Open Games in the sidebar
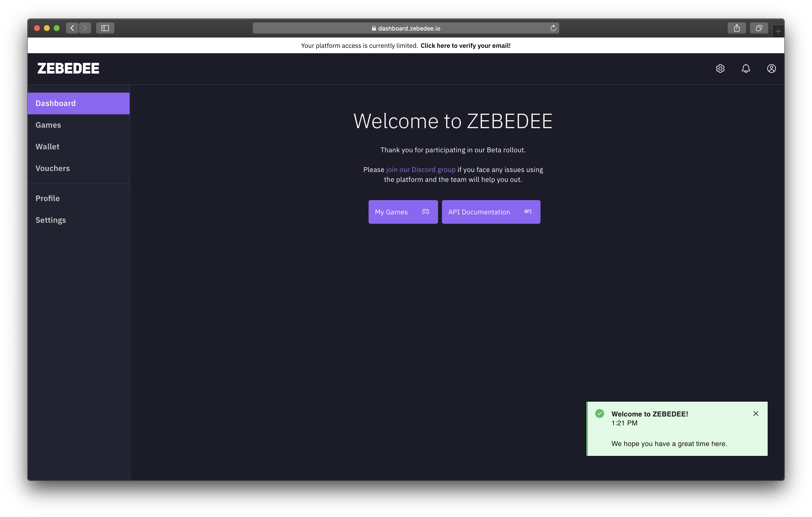This screenshot has width=812, height=517. [79, 125]
